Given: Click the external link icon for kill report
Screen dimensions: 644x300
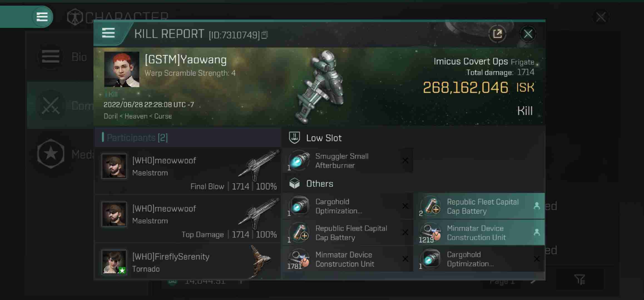Looking at the screenshot, I should 497,33.
